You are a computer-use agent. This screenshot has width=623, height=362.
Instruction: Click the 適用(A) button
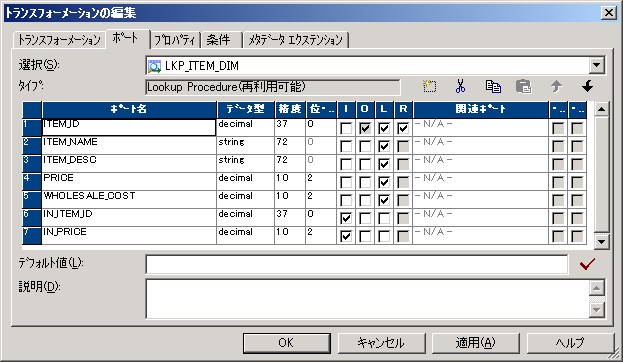476,343
